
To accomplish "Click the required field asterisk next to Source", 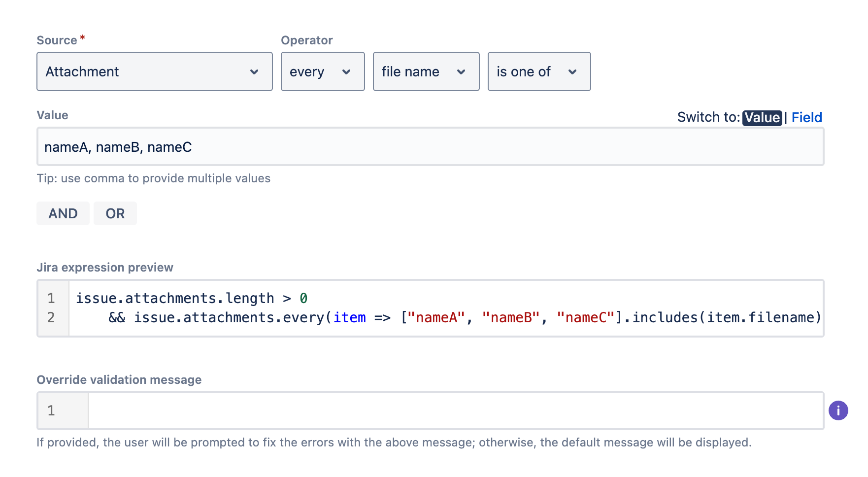I will (82, 36).
